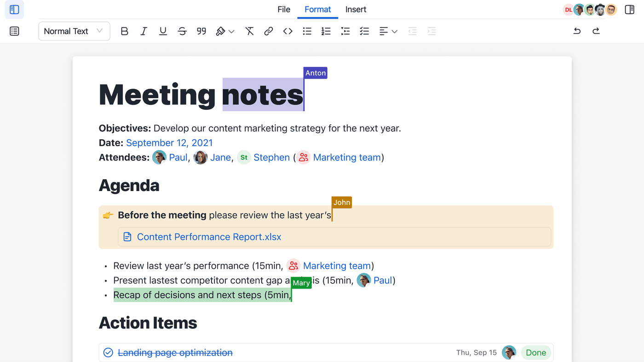Undo the last change
The width and height of the screenshot is (644, 362).
click(577, 31)
